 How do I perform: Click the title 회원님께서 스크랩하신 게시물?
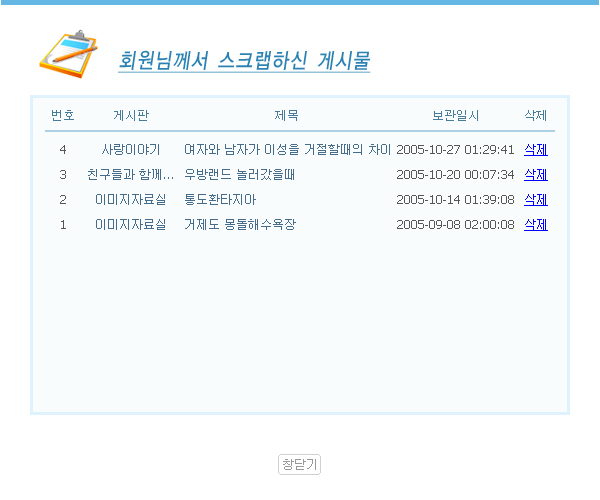pos(244,61)
